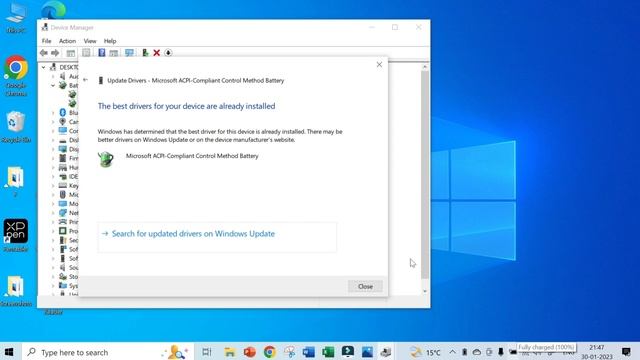Screen dimensions: 640x360
Task: Expand the Sound controllers tree node
Action: (x=53, y=267)
